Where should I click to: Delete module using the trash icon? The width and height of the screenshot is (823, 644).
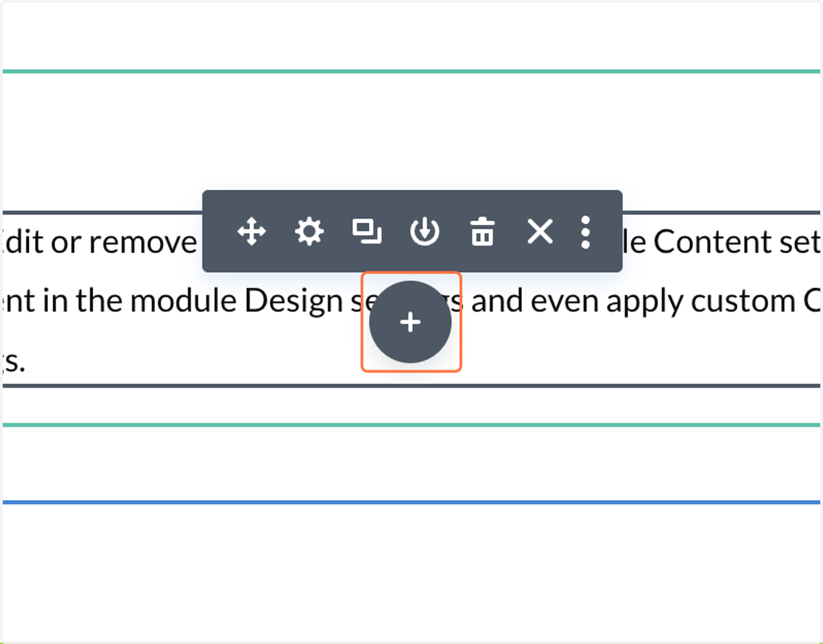coord(482,232)
